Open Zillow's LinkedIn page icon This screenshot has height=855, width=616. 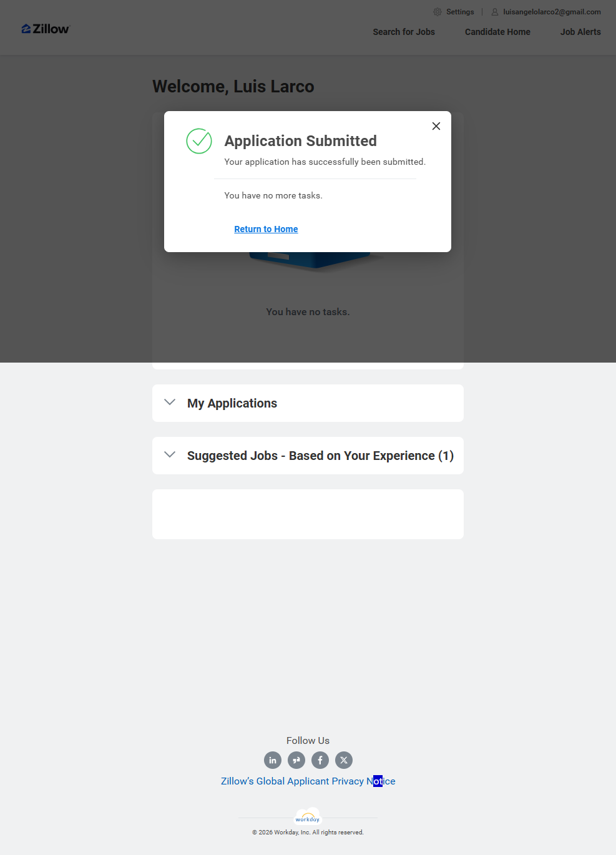[x=273, y=760]
